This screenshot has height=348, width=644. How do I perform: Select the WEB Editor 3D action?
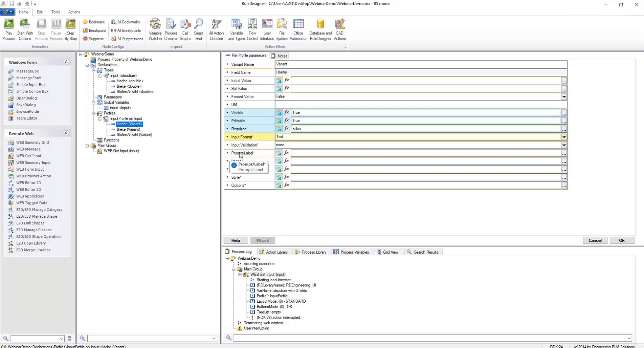(29, 189)
